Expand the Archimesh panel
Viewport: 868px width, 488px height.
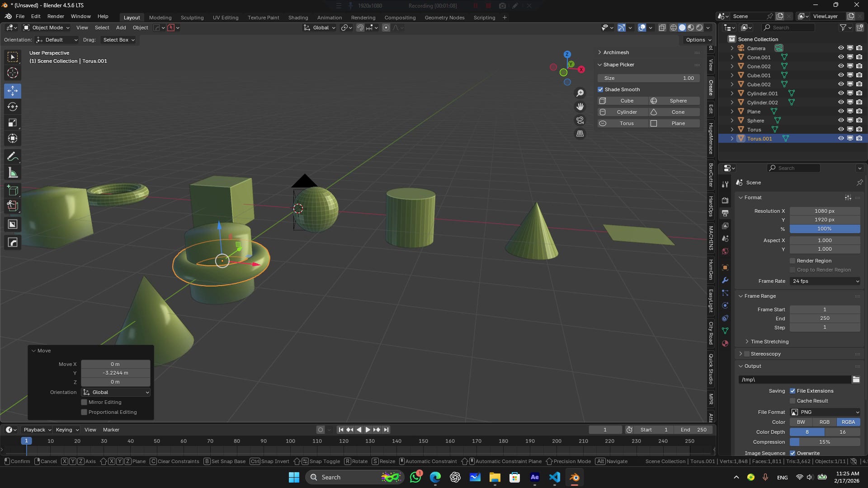pyautogui.click(x=615, y=52)
